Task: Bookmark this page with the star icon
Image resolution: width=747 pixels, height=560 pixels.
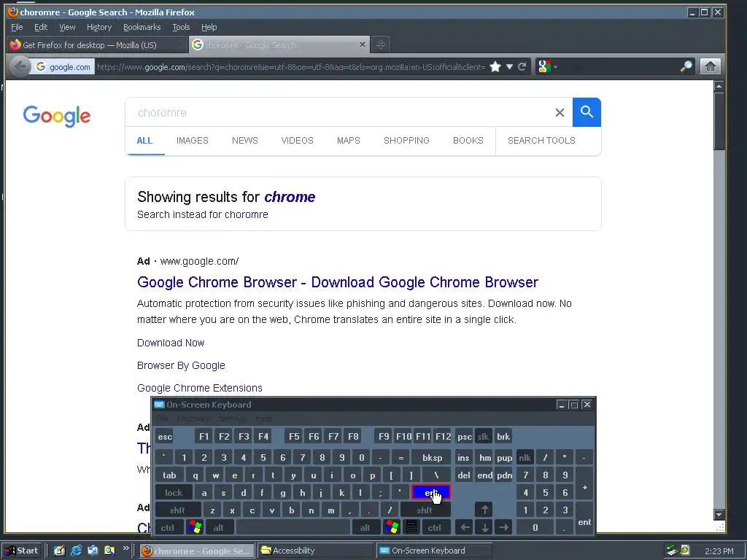Action: tap(495, 66)
